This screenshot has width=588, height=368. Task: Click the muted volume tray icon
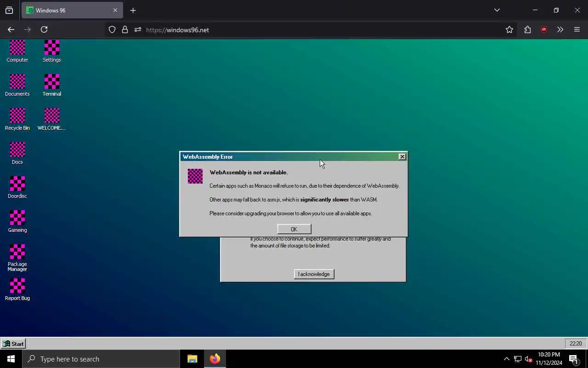coord(529,359)
